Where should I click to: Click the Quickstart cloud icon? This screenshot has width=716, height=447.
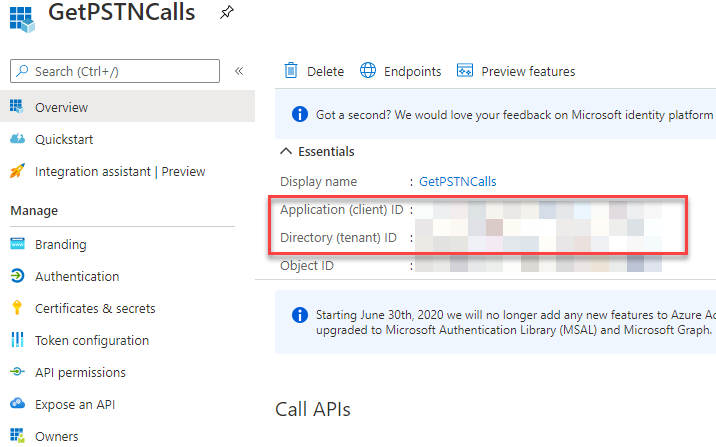17,138
